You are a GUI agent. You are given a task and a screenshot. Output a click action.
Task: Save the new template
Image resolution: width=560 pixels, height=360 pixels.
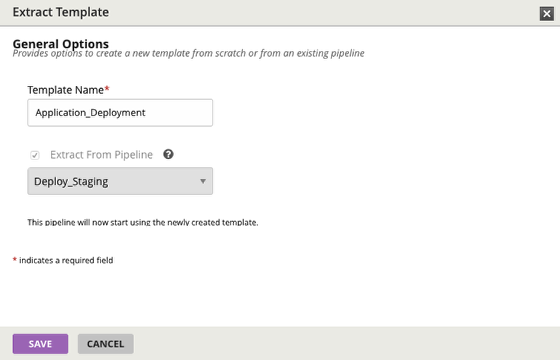(40, 344)
